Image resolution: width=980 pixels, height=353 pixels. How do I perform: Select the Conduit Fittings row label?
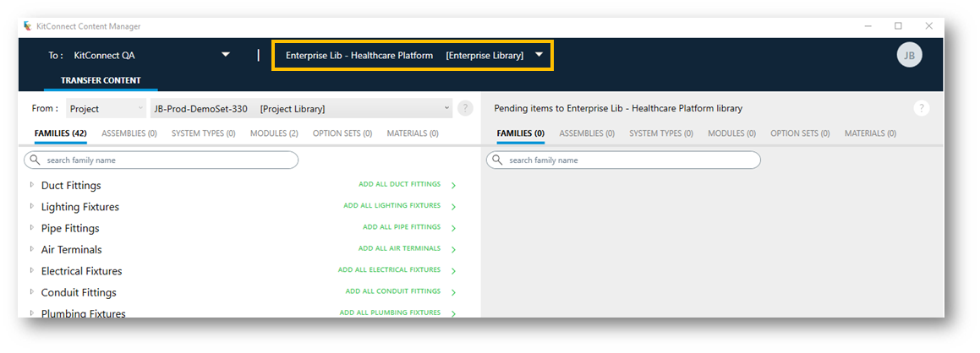[x=79, y=292]
